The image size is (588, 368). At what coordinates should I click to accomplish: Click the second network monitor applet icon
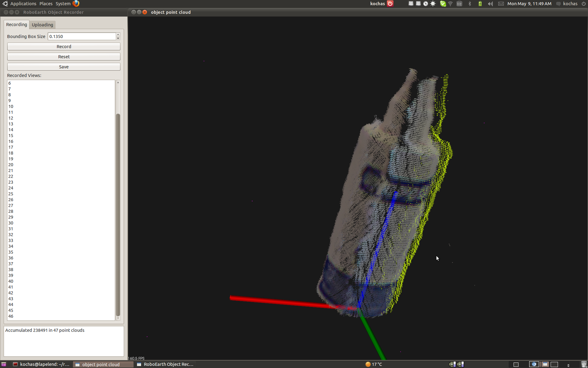[461, 364]
